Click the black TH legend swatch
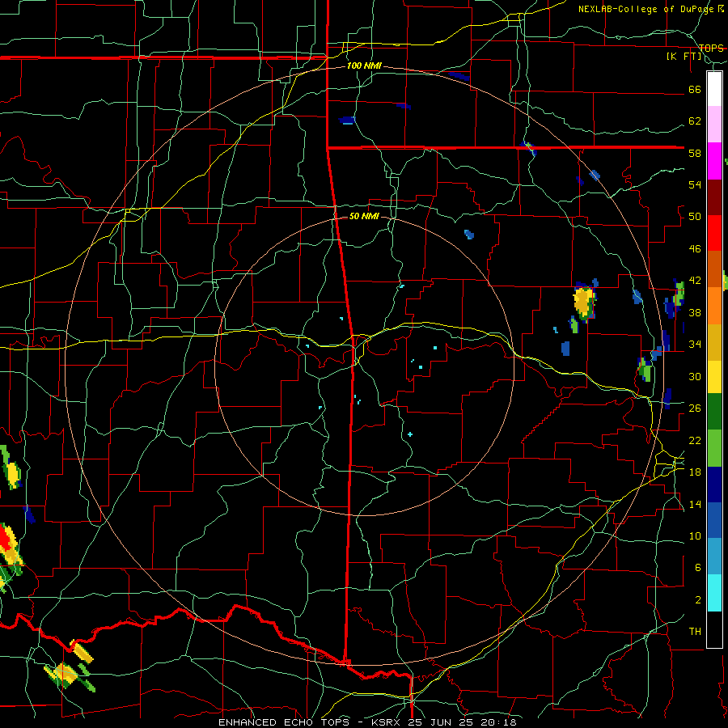 click(714, 629)
